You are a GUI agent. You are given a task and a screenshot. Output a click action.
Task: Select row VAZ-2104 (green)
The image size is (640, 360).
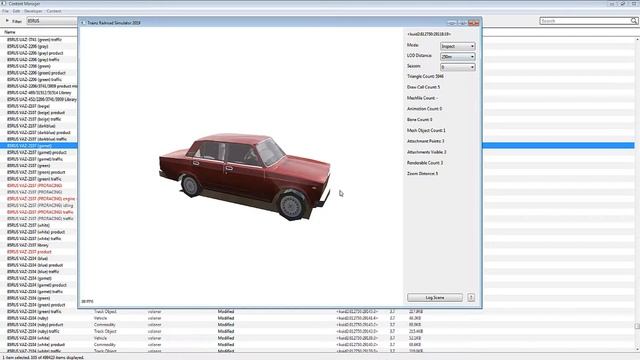pos(28,298)
